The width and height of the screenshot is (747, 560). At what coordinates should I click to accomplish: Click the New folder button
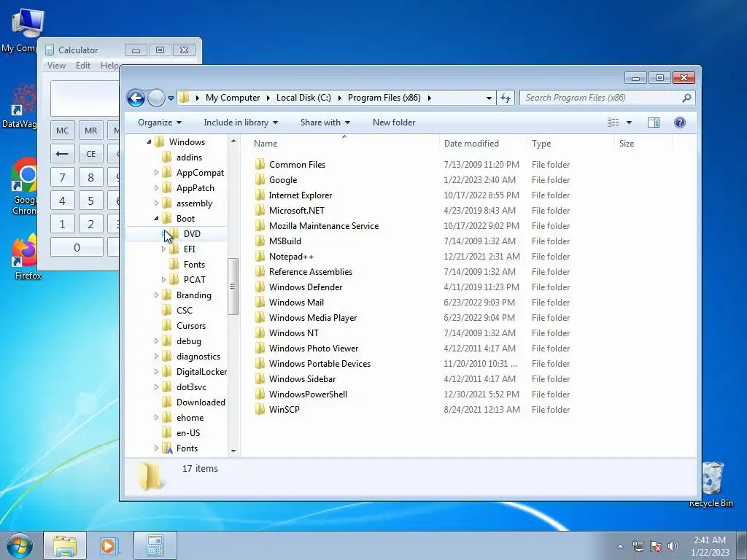click(x=393, y=122)
